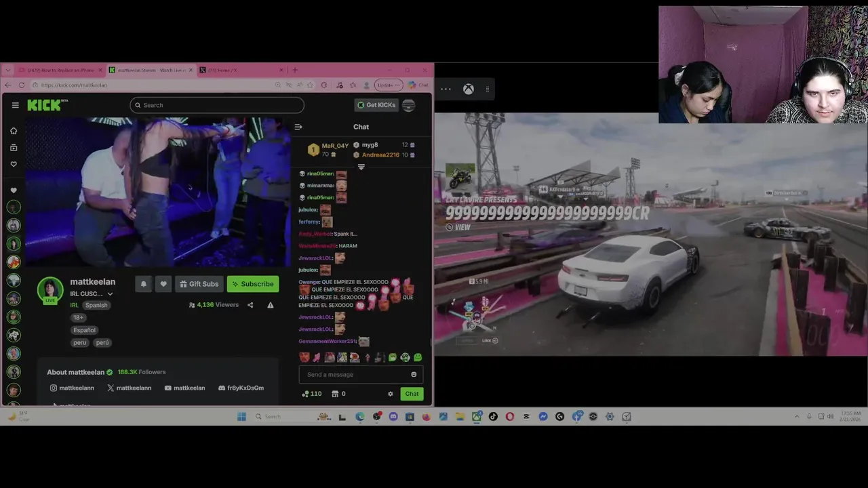This screenshot has height=488, width=868.
Task: Show hidden tray icons chevron
Action: (797, 416)
